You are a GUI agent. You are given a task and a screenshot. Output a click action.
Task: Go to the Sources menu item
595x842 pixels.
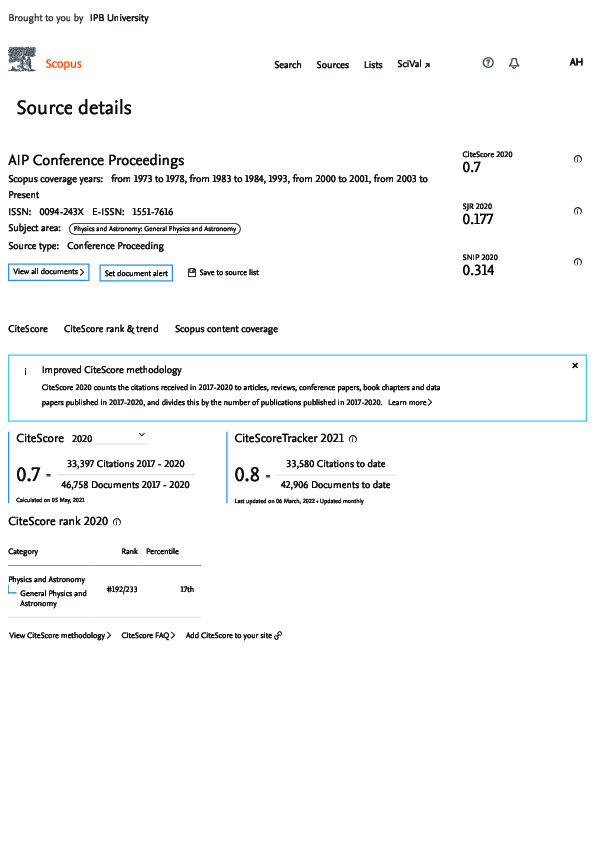[x=332, y=64]
